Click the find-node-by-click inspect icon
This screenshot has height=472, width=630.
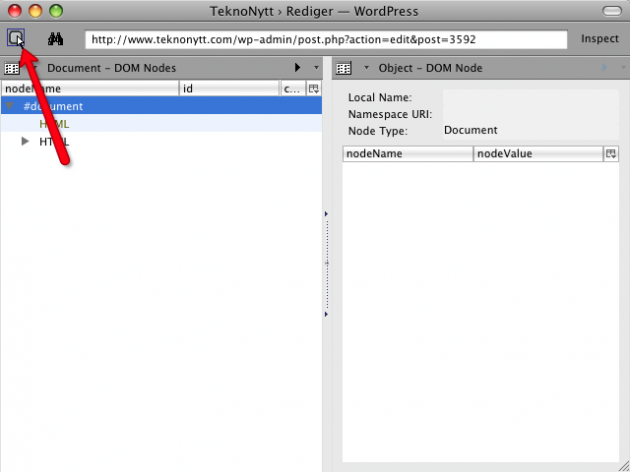(x=15, y=39)
